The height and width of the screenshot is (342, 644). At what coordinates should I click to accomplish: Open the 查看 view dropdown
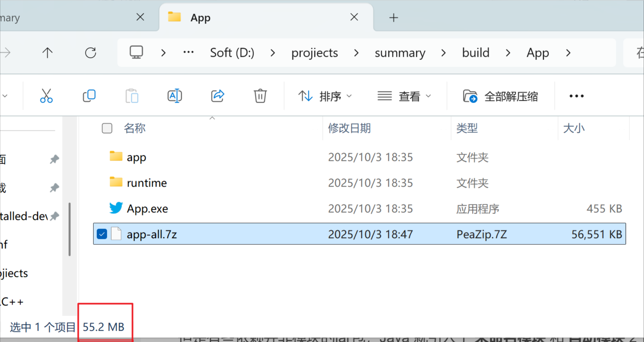pyautogui.click(x=404, y=96)
